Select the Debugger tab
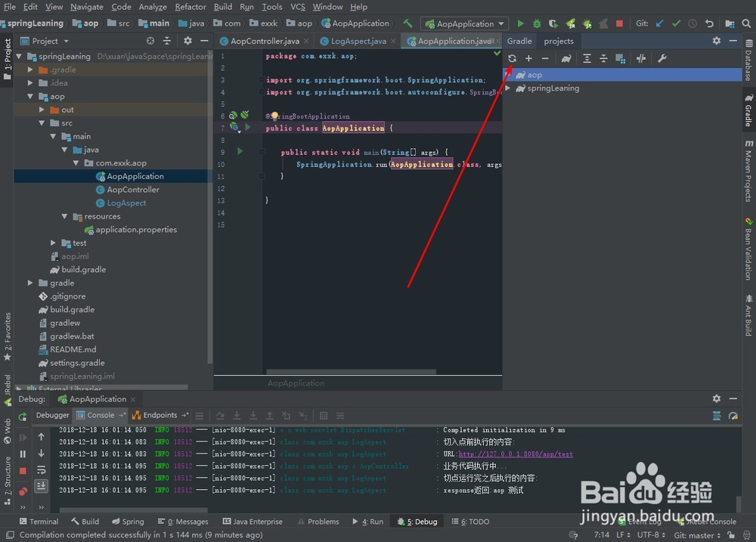Viewport: 756px width, 542px height. point(53,415)
